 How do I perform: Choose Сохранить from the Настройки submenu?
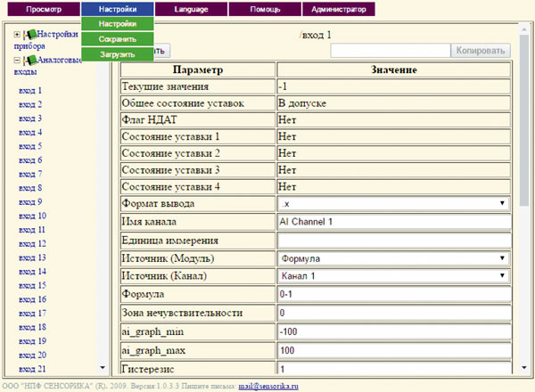pos(118,39)
